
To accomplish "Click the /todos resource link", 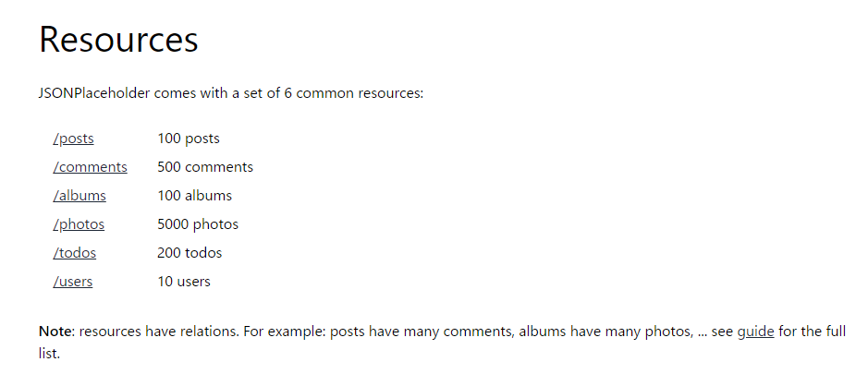I will point(75,253).
